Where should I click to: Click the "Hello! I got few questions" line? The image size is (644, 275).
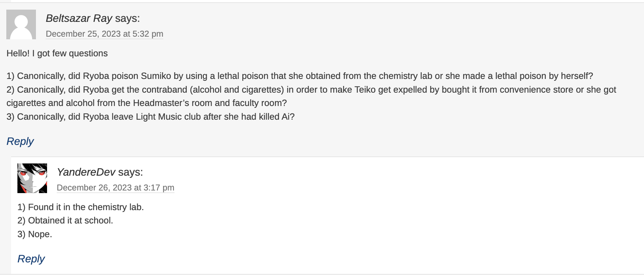click(57, 53)
